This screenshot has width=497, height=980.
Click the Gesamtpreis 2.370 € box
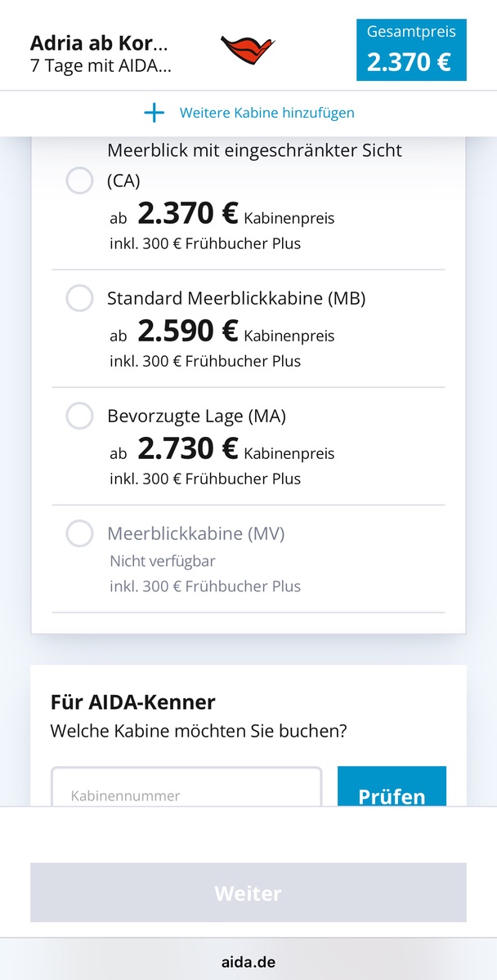point(411,51)
